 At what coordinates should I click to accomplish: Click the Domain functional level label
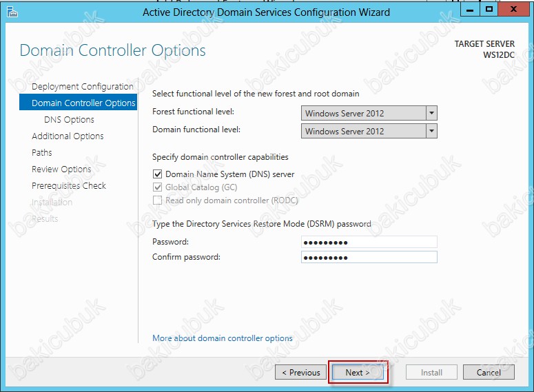click(196, 130)
